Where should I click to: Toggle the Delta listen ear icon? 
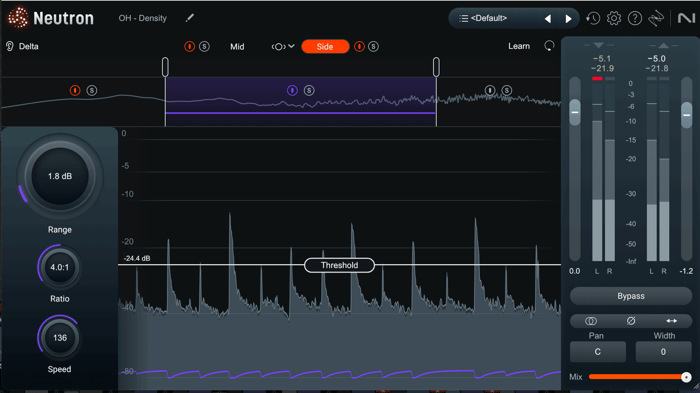pyautogui.click(x=9, y=46)
